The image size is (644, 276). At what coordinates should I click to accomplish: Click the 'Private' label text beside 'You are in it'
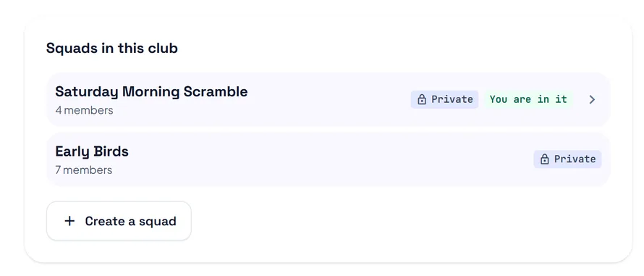point(452,99)
